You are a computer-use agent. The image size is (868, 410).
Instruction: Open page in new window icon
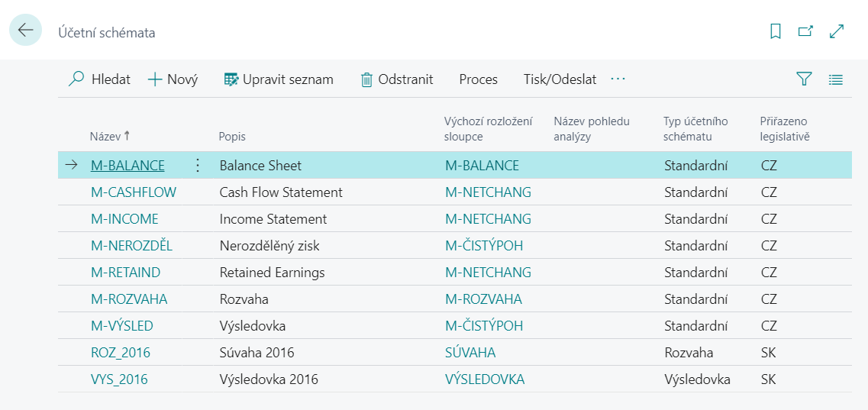[x=805, y=31]
